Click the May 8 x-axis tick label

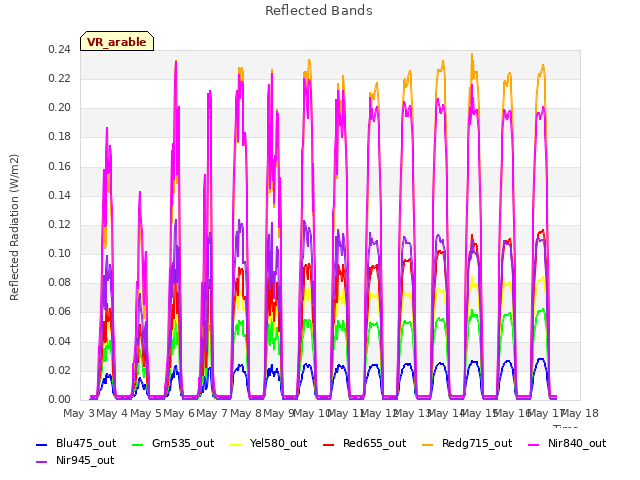click(246, 413)
